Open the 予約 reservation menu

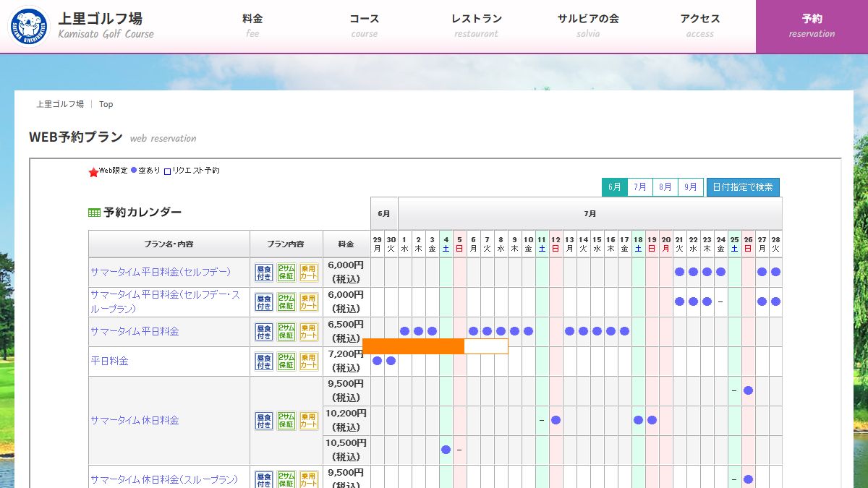tap(812, 26)
